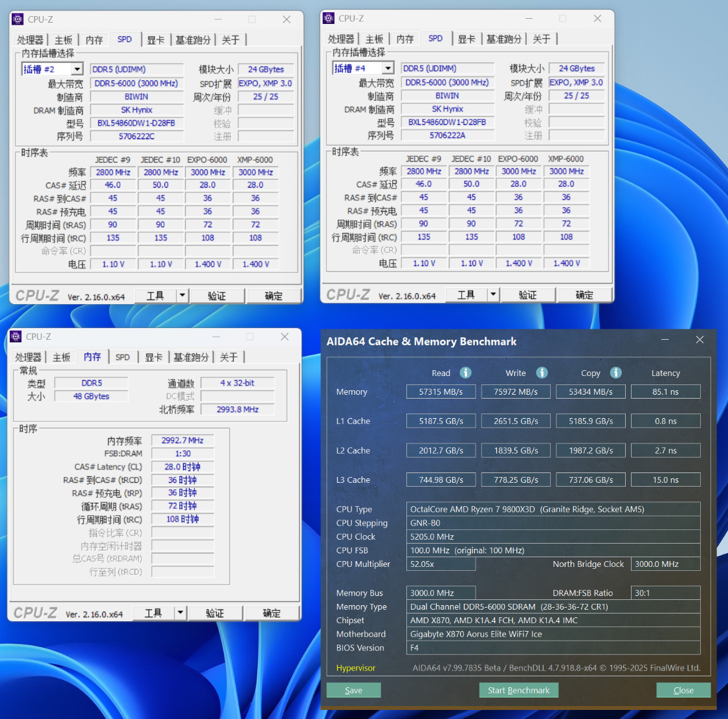
Task: Click L1 Cache latency value 0.8 ns
Action: (x=666, y=421)
